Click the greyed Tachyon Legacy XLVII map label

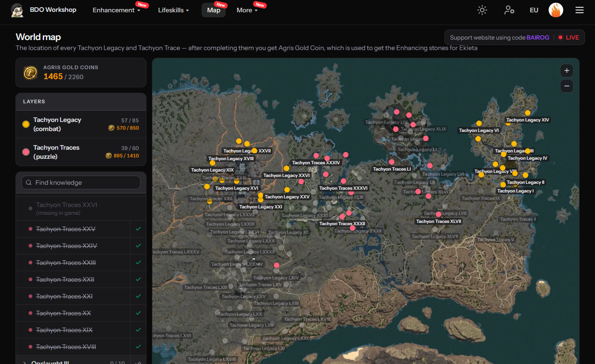coord(435,237)
